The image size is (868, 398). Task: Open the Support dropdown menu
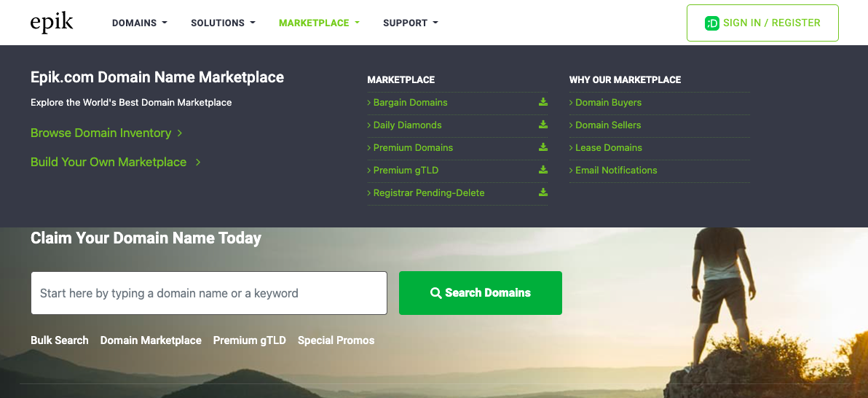click(x=410, y=23)
